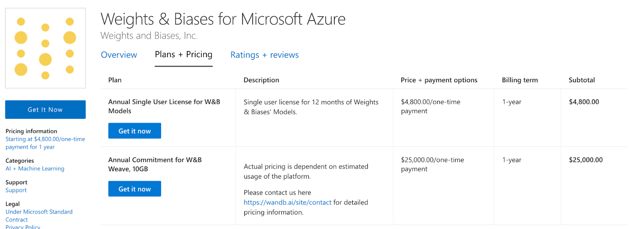Open the Overview tab
644x229 pixels.
[x=119, y=55]
